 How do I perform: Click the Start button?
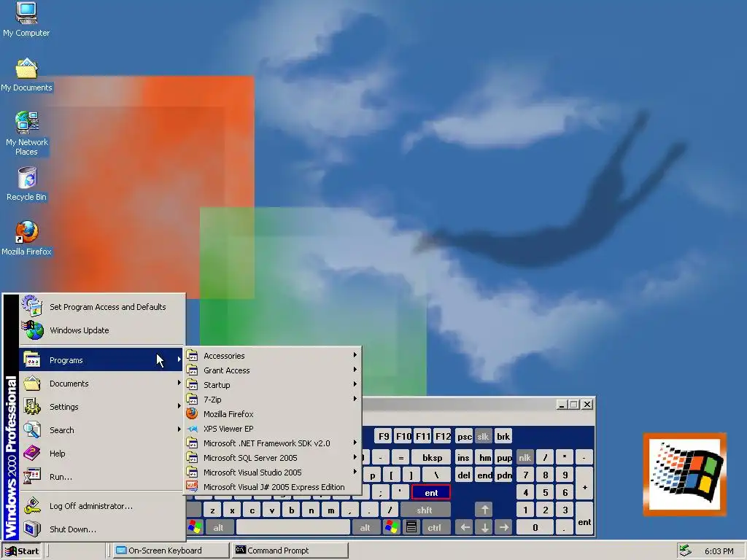click(22, 551)
